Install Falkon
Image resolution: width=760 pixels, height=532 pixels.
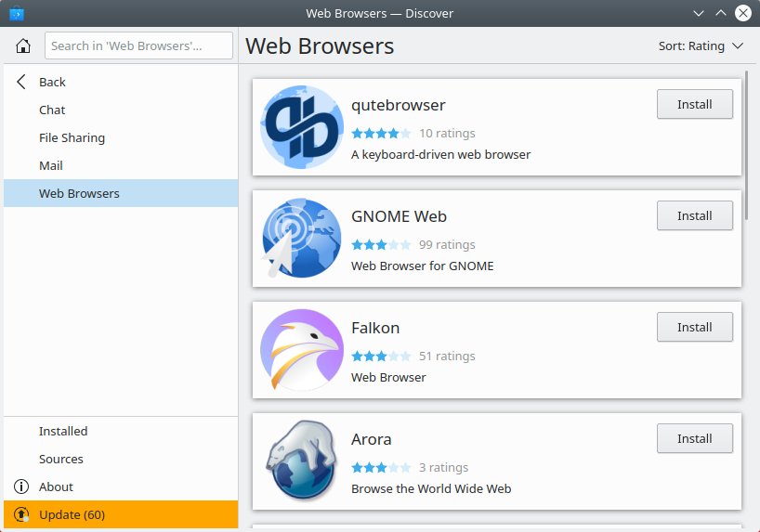point(695,327)
